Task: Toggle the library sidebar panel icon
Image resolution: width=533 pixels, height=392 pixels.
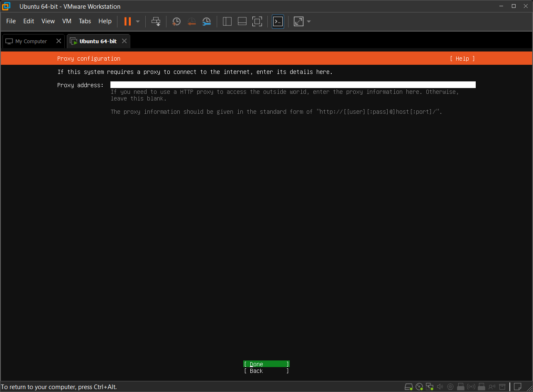Action: (x=227, y=21)
